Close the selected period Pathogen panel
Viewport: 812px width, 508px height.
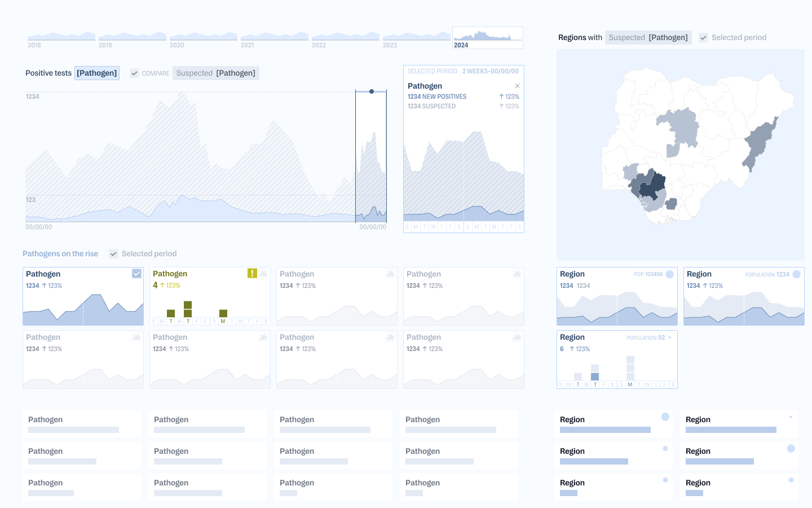(x=517, y=86)
